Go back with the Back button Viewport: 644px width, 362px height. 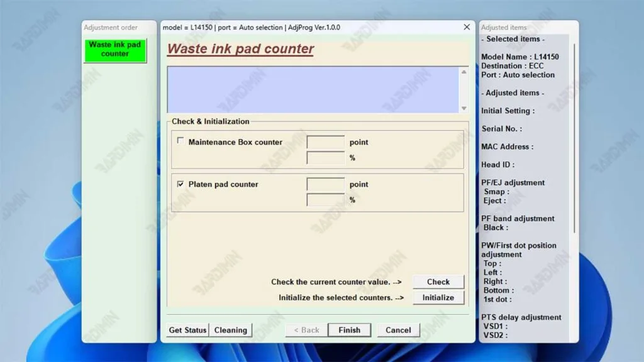(306, 330)
